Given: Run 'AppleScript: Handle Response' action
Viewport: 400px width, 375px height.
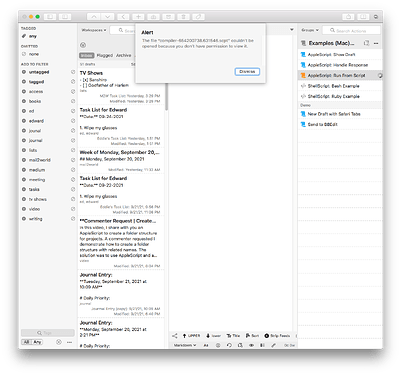Looking at the screenshot, I should pos(340,65).
